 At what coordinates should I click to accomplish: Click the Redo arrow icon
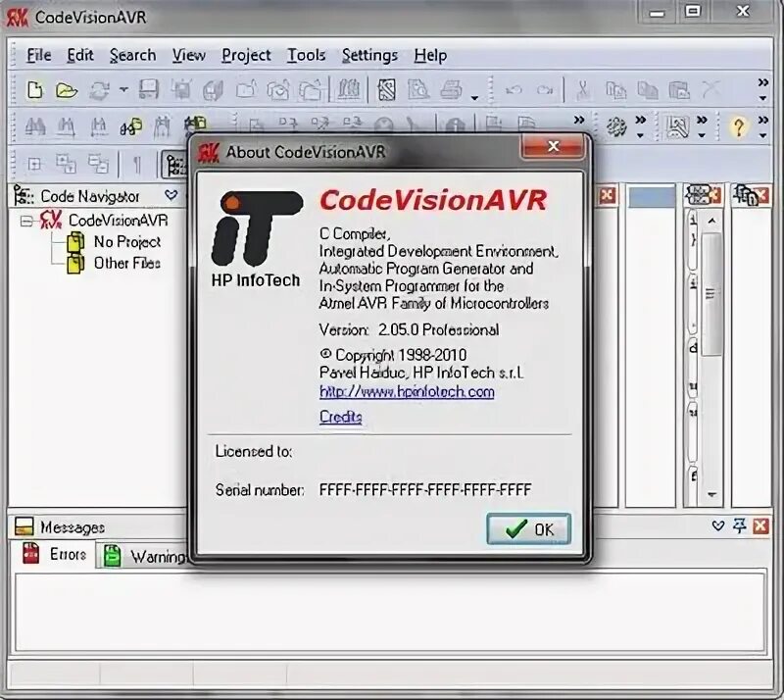545,90
